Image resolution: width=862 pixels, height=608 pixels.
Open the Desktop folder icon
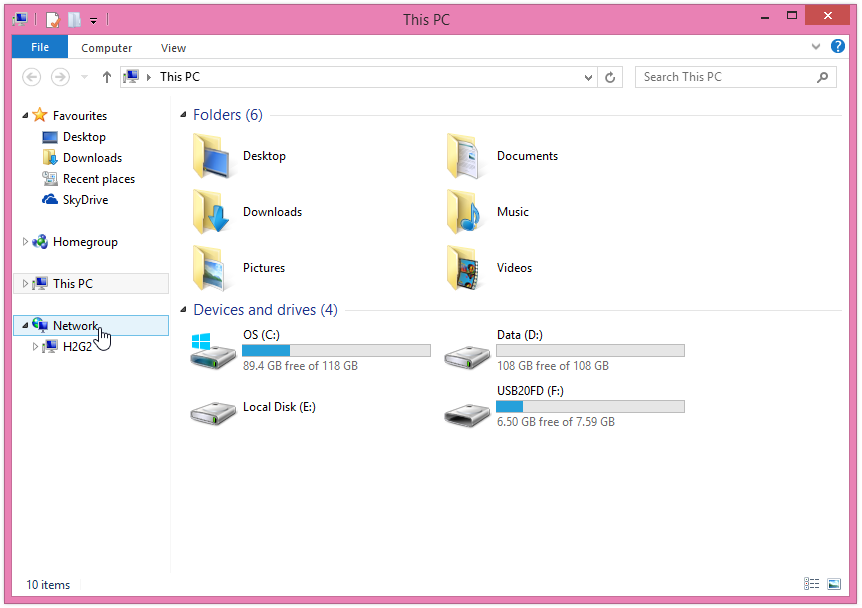[x=213, y=156]
